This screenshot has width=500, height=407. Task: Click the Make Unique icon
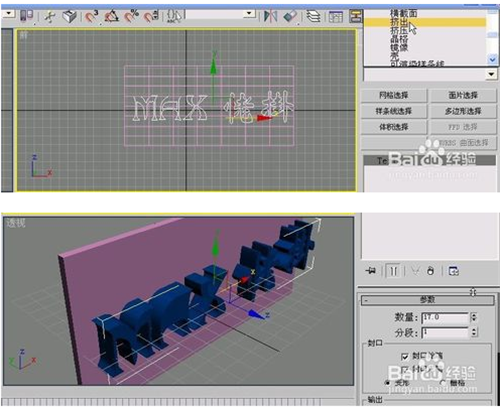coord(415,271)
